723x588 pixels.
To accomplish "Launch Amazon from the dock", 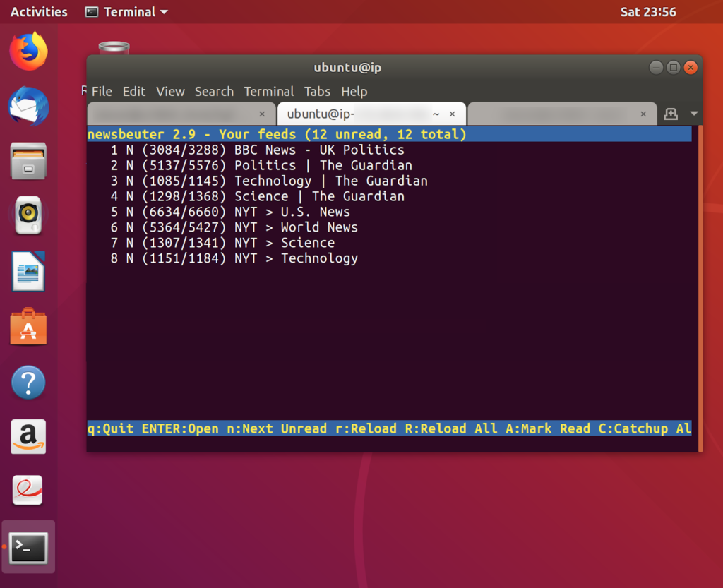I will [x=28, y=436].
